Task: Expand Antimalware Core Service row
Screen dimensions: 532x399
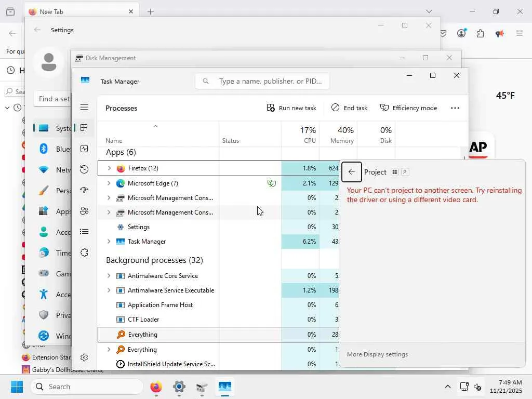Action: tap(109, 276)
